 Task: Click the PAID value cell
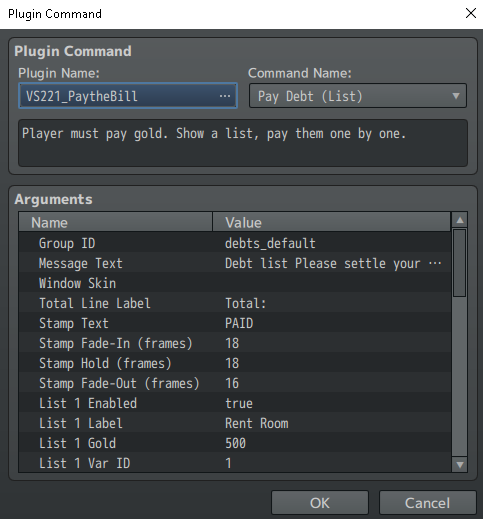(x=239, y=323)
